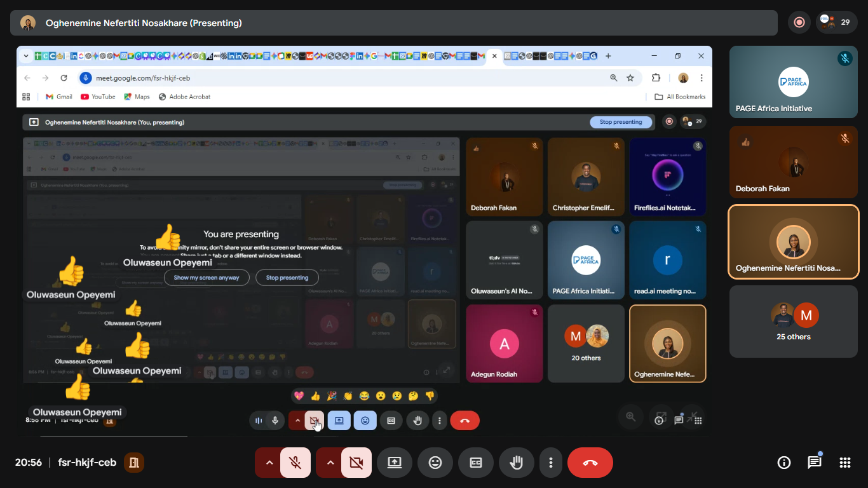
Task: Open video settings arrow beside the camera-off button
Action: click(x=330, y=463)
